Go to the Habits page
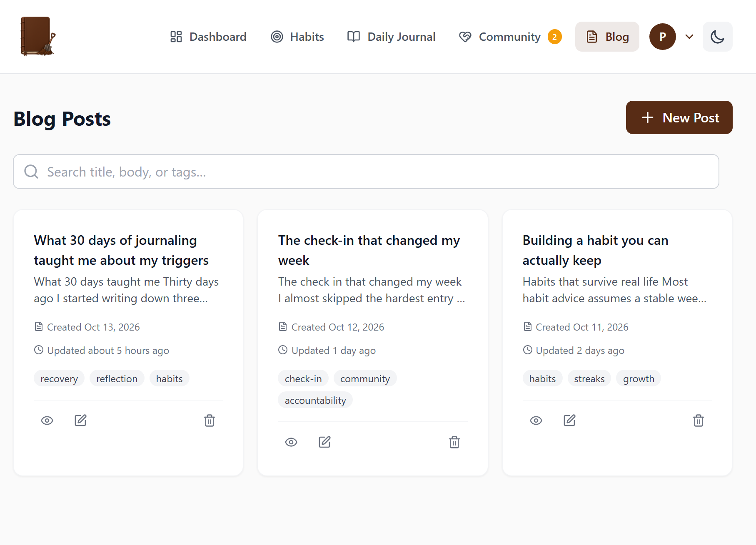Viewport: 756px width, 545px height. [x=297, y=37]
